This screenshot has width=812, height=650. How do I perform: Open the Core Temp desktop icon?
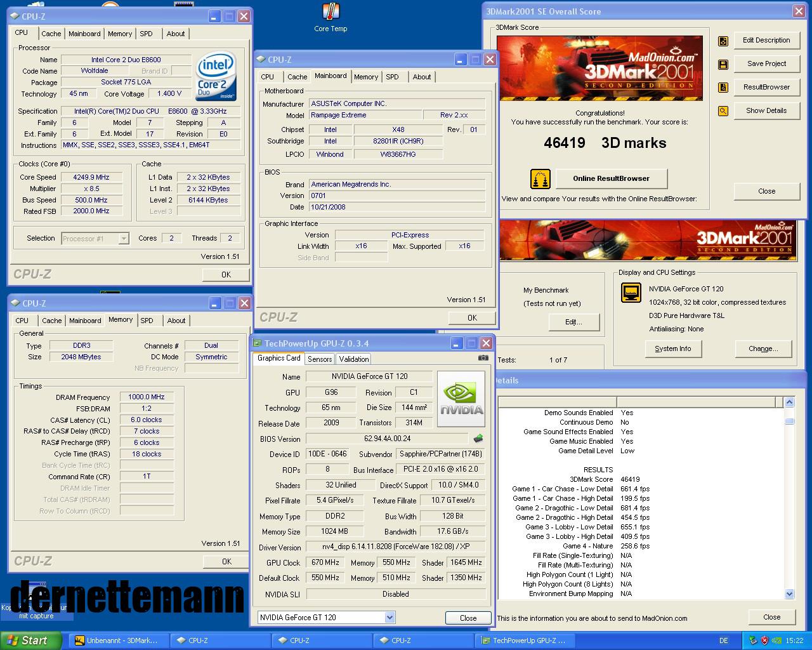pyautogui.click(x=331, y=17)
